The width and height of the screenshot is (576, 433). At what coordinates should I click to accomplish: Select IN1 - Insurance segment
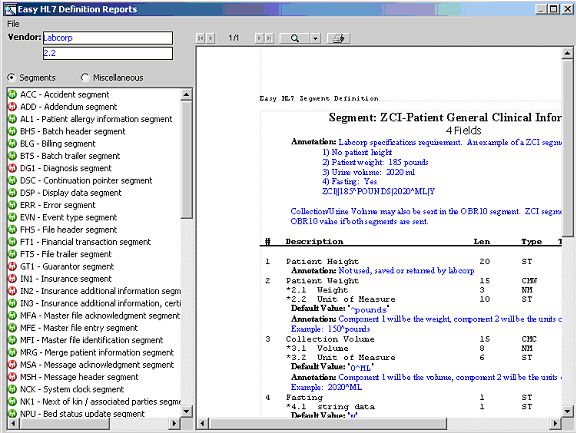tap(66, 279)
